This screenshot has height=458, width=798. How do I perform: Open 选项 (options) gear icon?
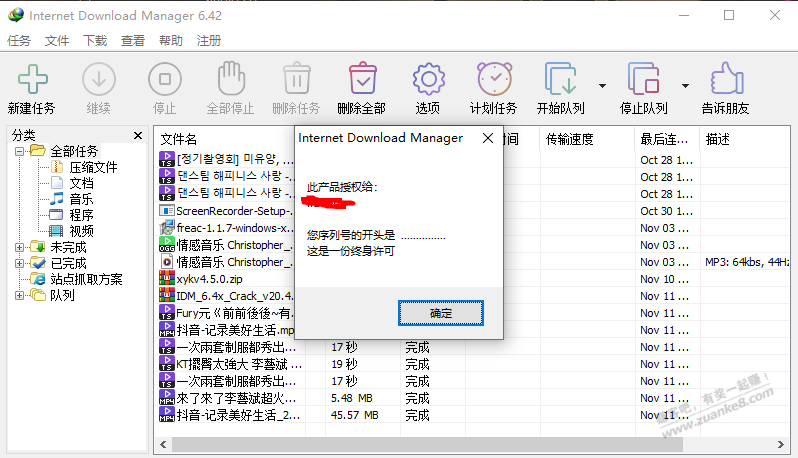427,79
